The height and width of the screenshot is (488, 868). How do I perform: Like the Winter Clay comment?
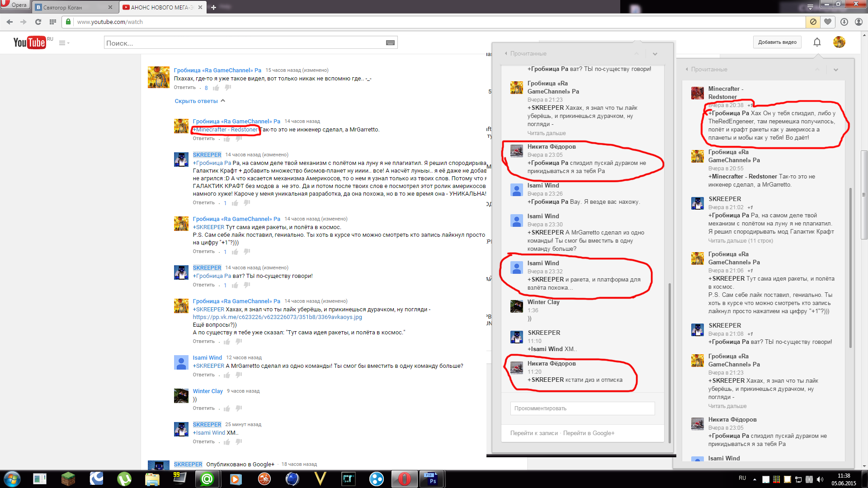(227, 408)
